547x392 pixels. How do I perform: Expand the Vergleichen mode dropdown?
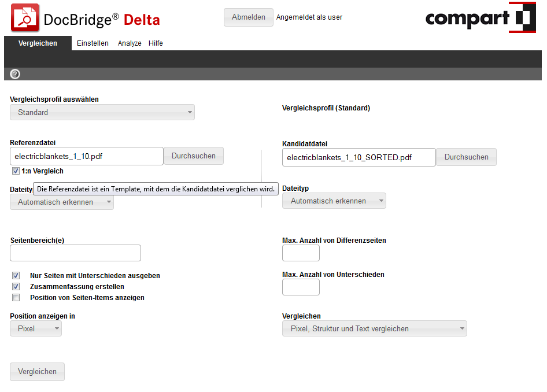[x=375, y=328]
